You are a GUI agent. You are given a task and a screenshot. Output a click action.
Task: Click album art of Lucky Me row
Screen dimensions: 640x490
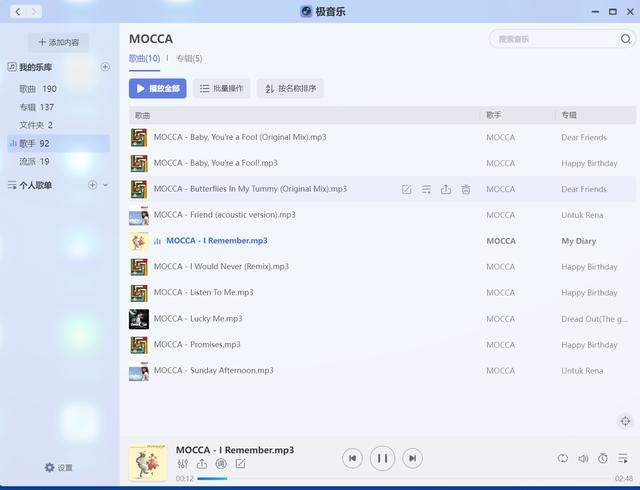point(139,319)
